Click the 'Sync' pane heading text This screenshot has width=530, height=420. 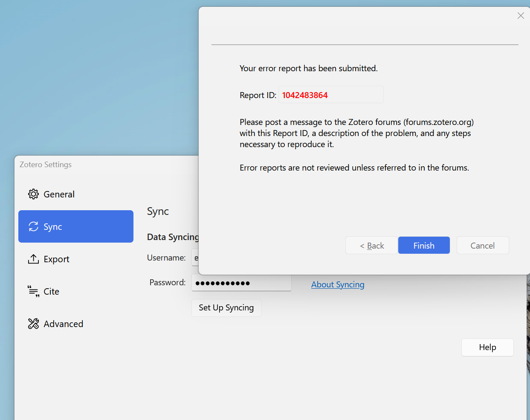click(158, 211)
